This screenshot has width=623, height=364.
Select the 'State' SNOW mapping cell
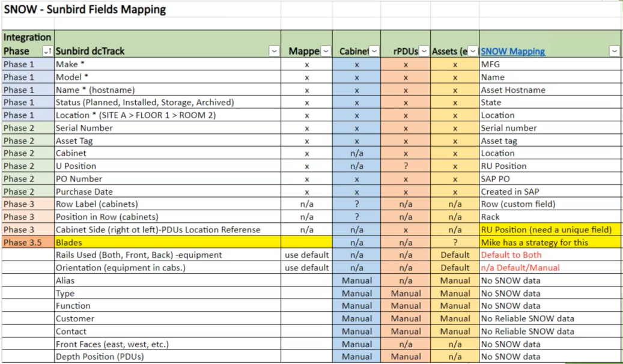click(x=550, y=102)
